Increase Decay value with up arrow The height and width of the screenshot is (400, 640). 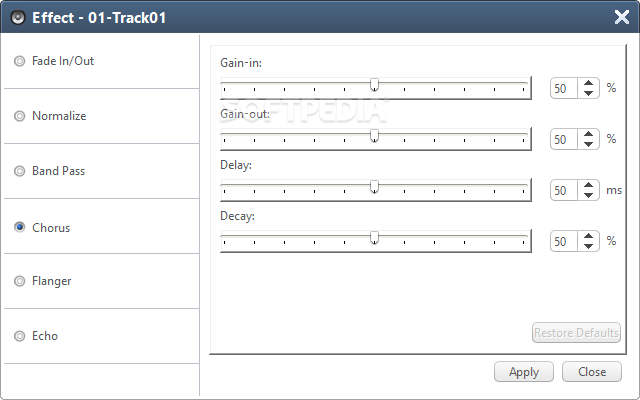[588, 236]
